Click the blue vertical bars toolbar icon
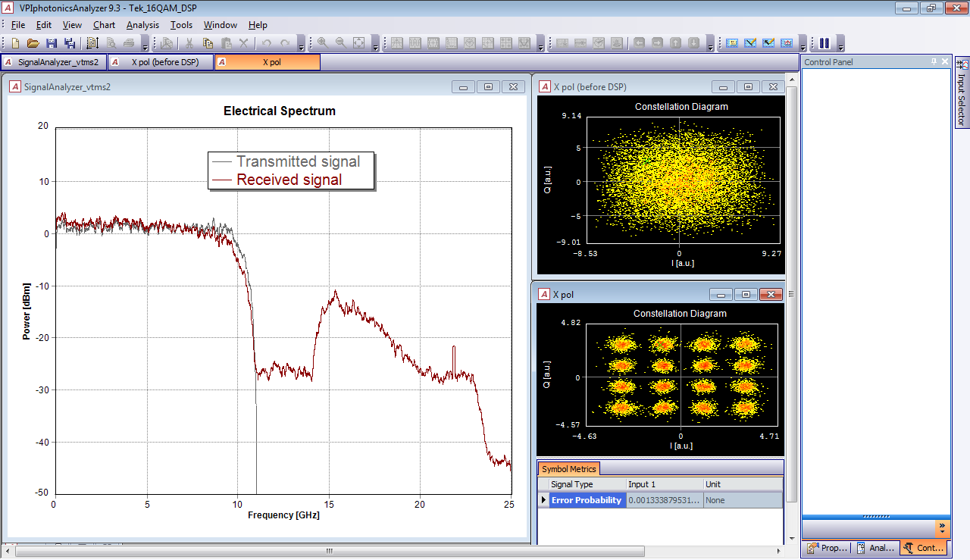 (x=824, y=43)
